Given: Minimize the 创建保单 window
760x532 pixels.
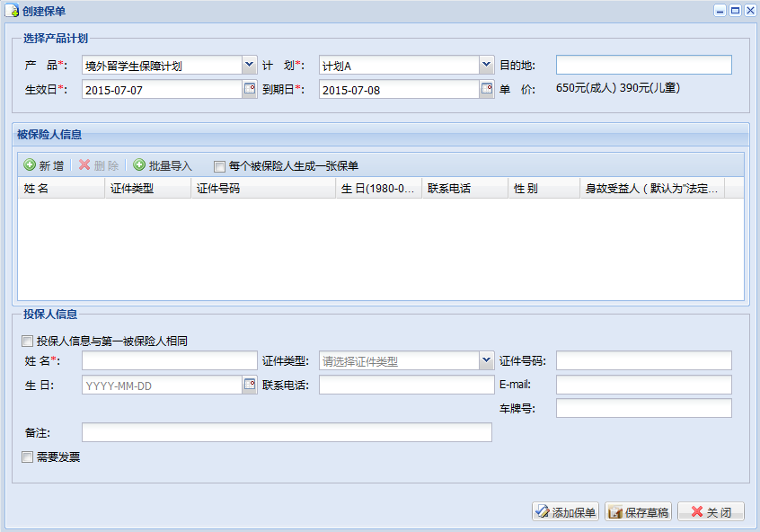Looking at the screenshot, I should [720, 10].
